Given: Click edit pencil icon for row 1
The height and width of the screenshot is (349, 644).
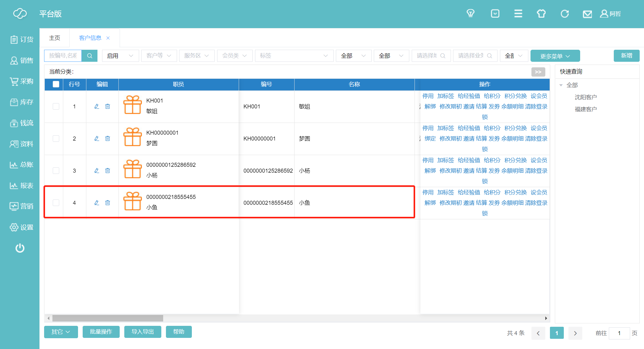Looking at the screenshot, I should [x=97, y=106].
